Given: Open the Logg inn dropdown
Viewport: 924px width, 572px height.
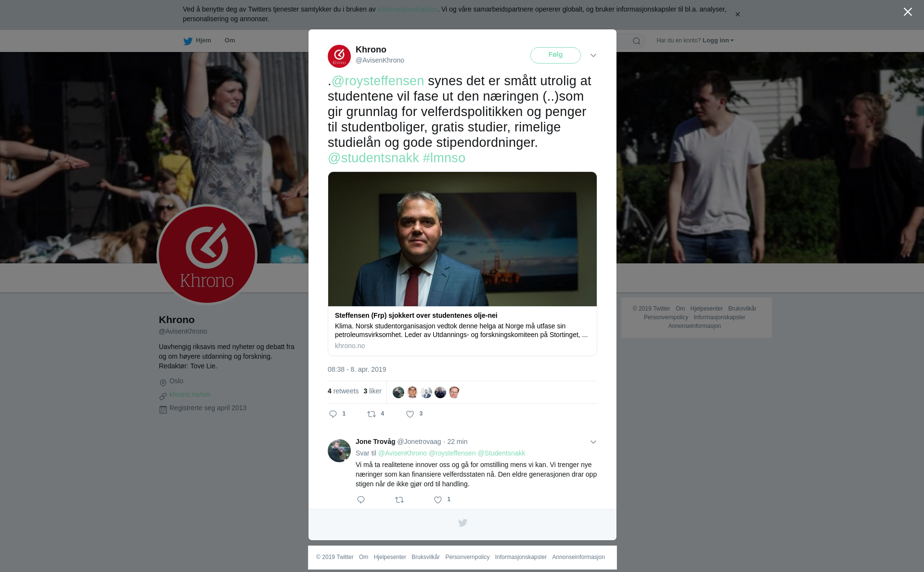Looking at the screenshot, I should (x=718, y=40).
